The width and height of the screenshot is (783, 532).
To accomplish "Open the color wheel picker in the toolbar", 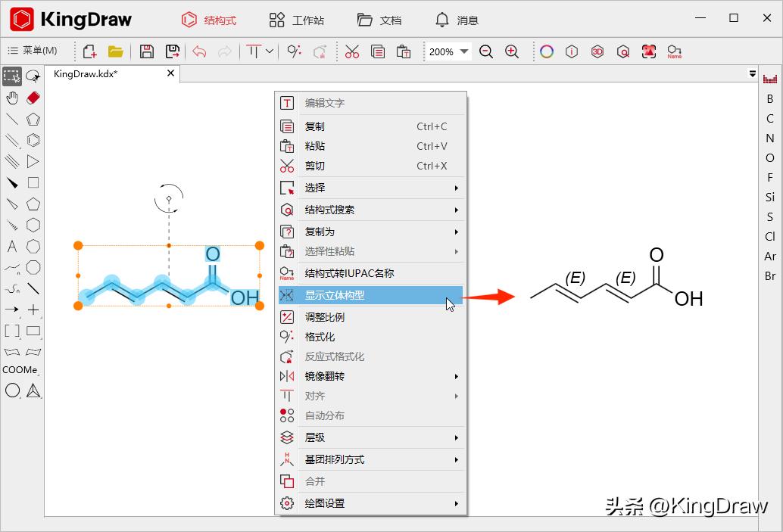I will [547, 51].
